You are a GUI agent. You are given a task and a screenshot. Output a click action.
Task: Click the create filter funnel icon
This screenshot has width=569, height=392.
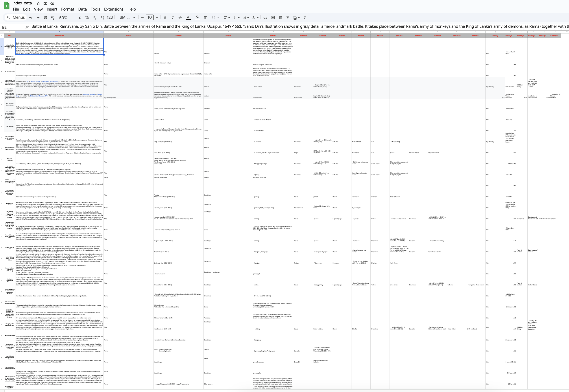pos(288,18)
